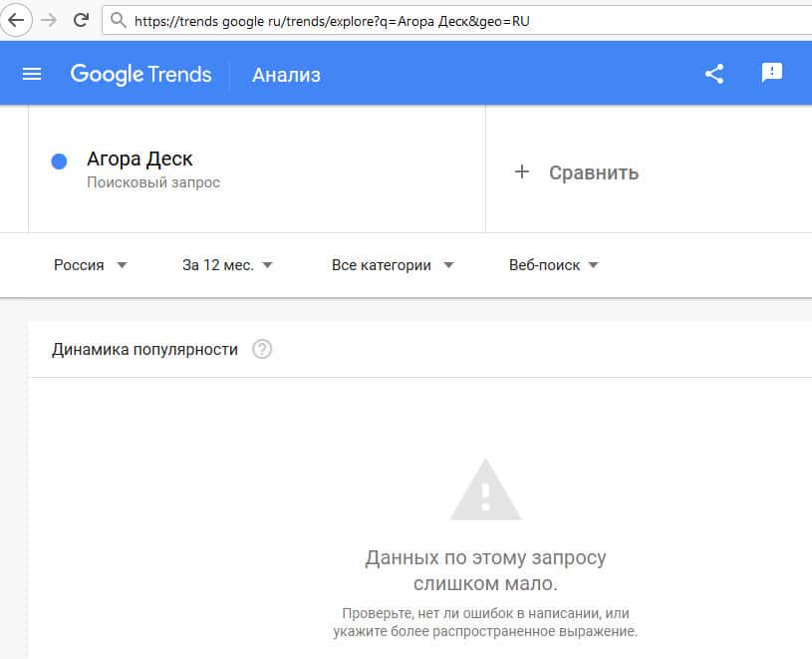The height and width of the screenshot is (659, 812).
Task: Open the Все категории dropdown
Action: (393, 265)
